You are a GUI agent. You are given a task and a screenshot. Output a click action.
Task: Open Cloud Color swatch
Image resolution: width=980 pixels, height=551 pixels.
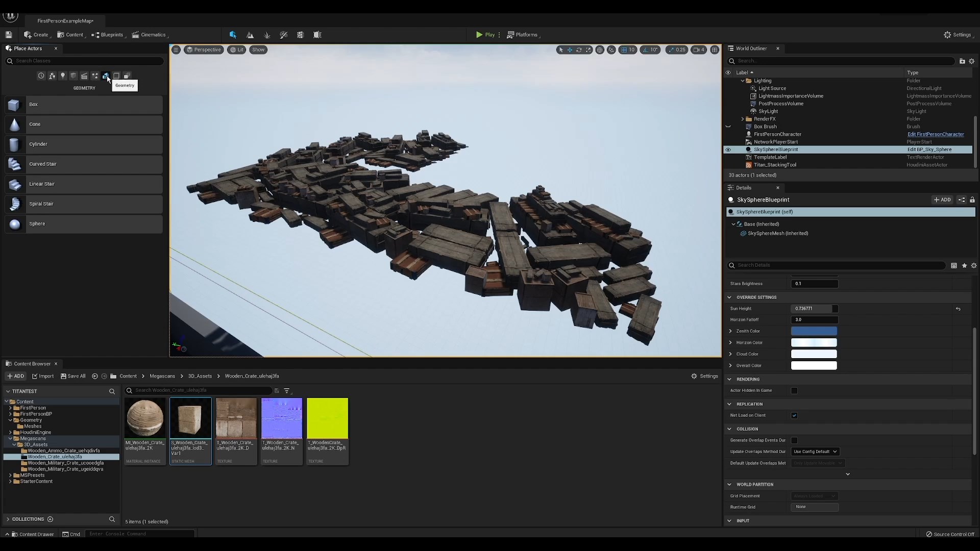(814, 354)
